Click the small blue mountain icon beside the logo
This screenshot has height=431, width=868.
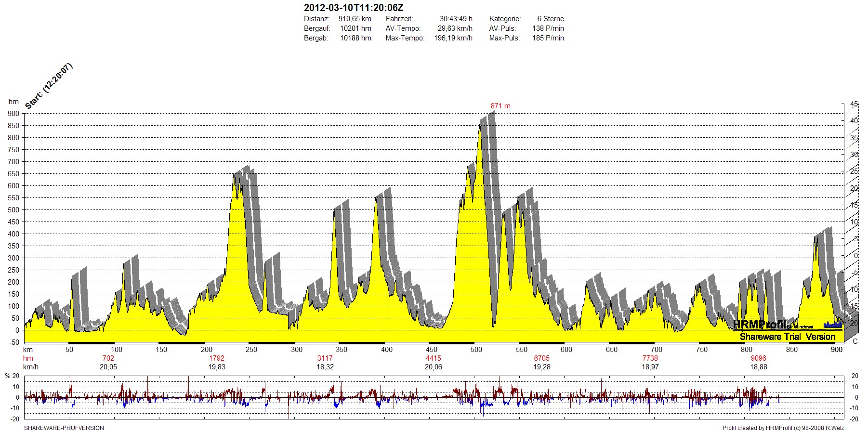pyautogui.click(x=833, y=325)
